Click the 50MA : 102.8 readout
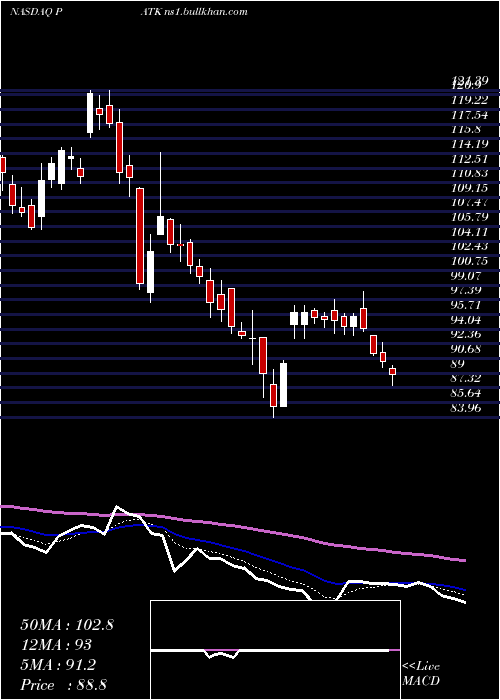This screenshot has height=700, width=500. [x=67, y=625]
